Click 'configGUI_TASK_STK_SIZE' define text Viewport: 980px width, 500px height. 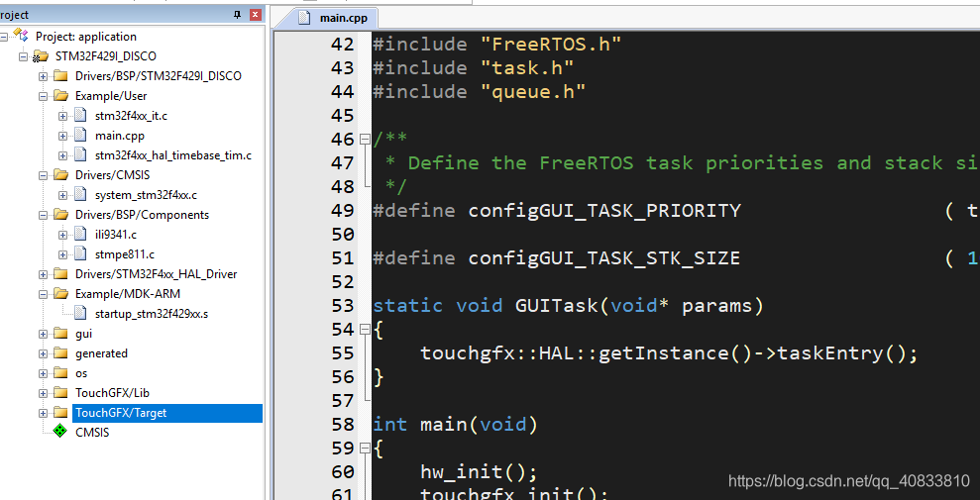[x=604, y=258]
